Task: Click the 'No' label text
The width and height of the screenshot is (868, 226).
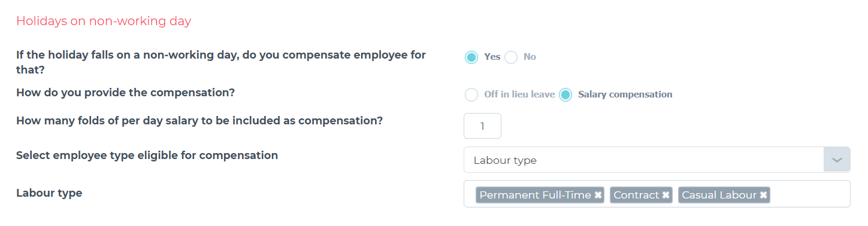Action: 530,57
